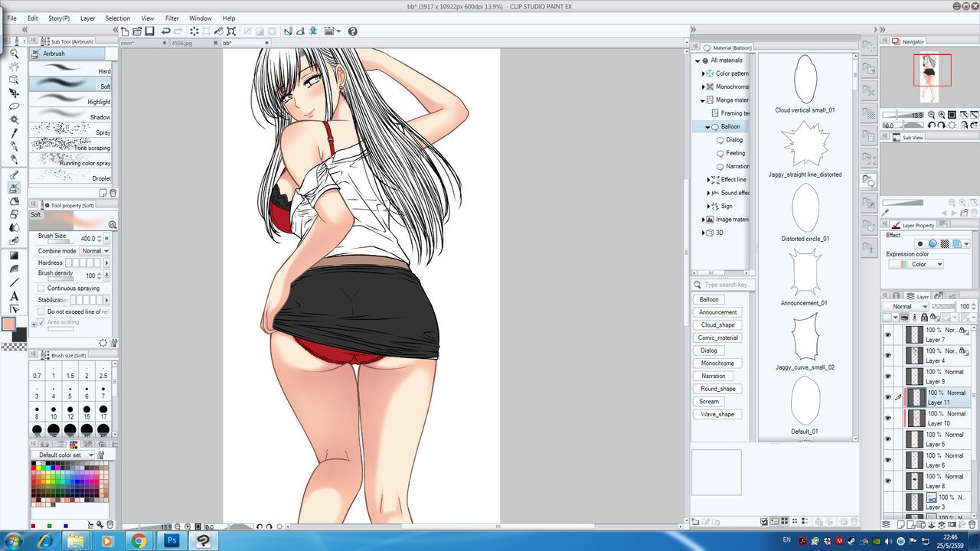Click the Open file icon

137,31
